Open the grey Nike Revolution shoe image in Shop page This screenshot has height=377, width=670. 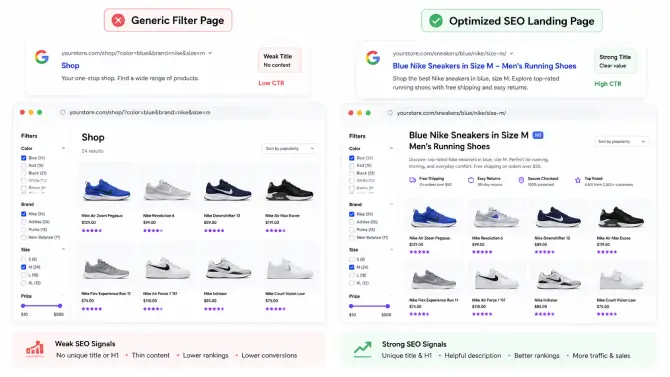[x=167, y=190]
